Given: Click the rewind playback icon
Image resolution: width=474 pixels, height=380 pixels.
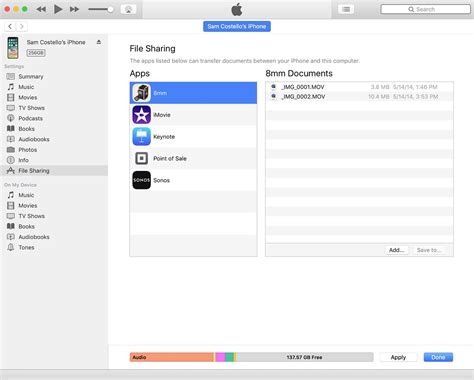Looking at the screenshot, I should tap(41, 9).
